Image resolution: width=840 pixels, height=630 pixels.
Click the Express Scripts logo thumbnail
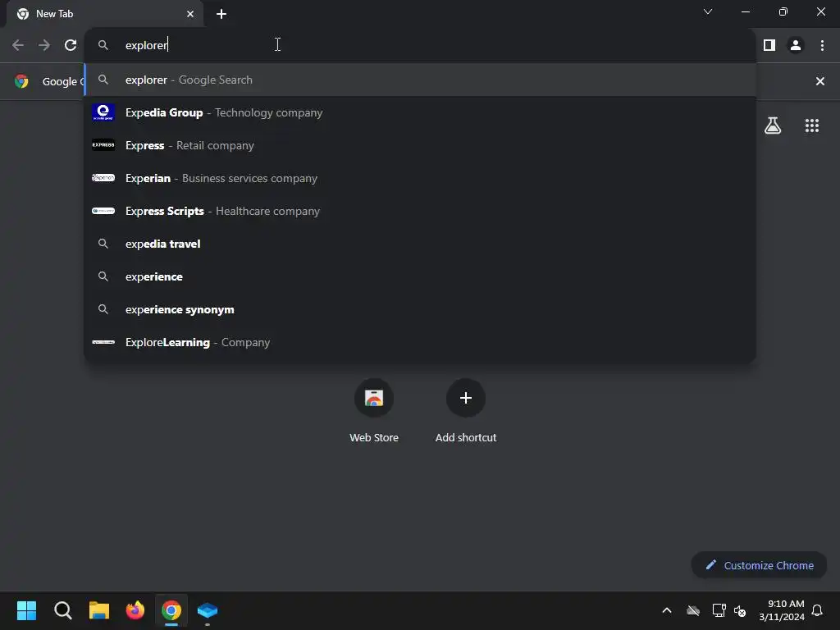103,211
